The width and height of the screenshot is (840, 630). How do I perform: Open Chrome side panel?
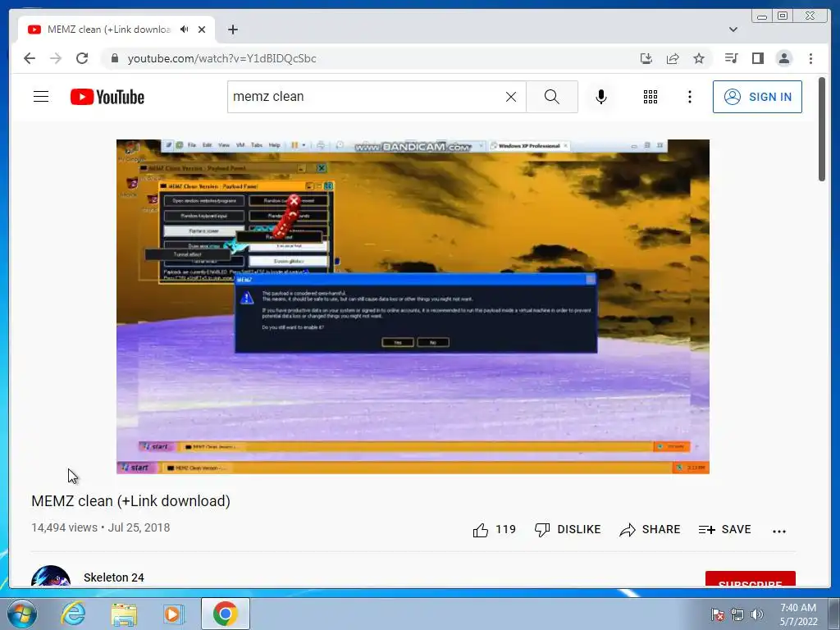[757, 58]
